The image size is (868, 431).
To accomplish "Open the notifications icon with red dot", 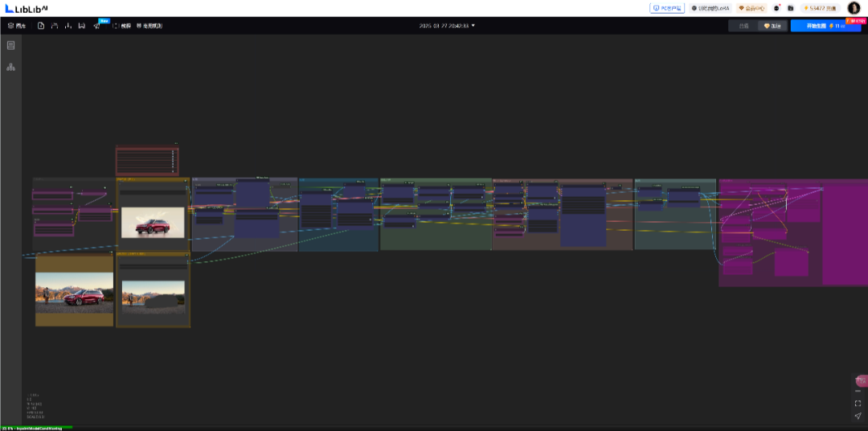I will [777, 8].
